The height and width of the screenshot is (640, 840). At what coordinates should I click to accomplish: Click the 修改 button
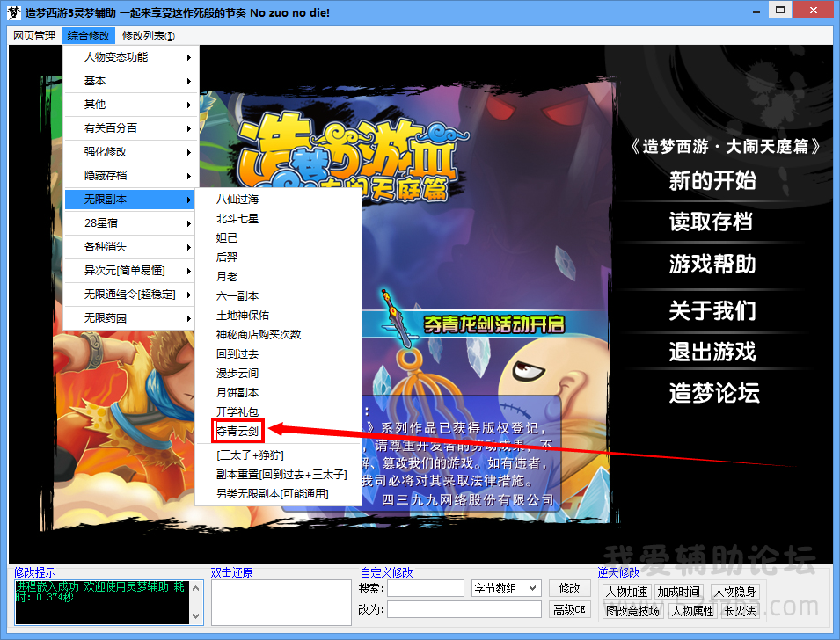pyautogui.click(x=569, y=588)
